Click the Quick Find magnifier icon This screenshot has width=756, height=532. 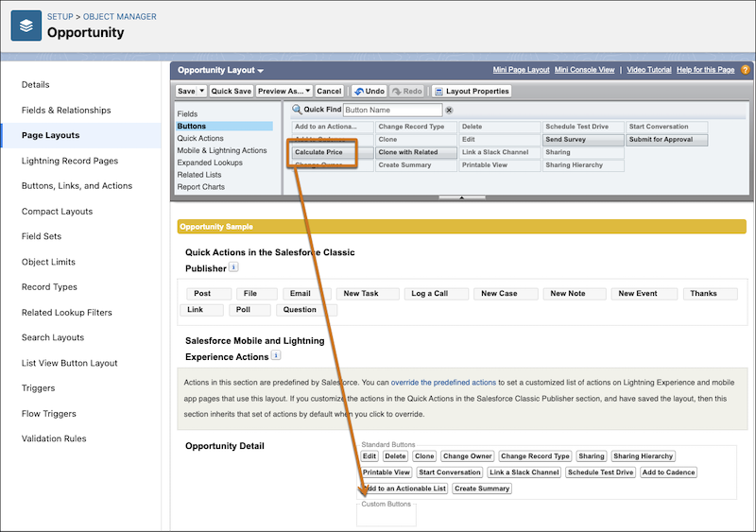(297, 110)
